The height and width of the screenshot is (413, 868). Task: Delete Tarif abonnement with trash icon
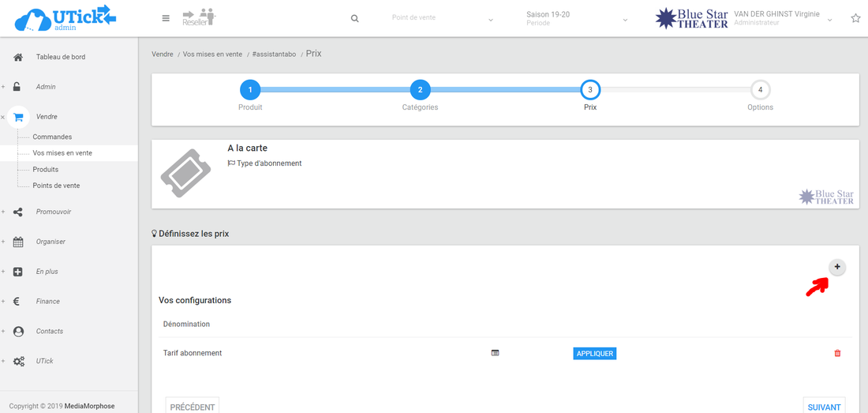tap(837, 353)
